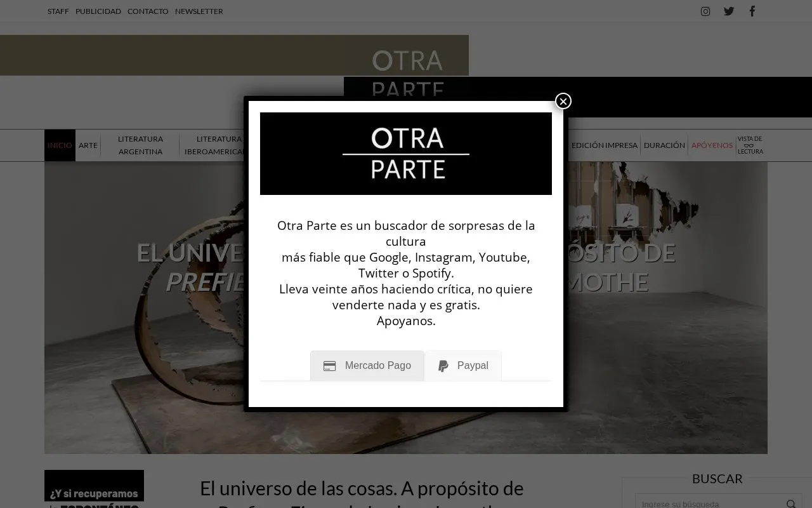812x508 pixels.
Task: Open the Publicidad link
Action: 98,11
